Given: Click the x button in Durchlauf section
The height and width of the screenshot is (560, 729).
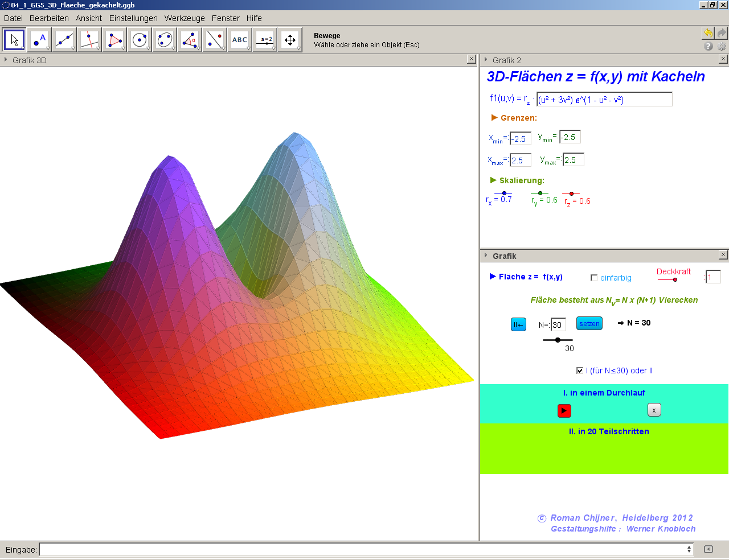Looking at the screenshot, I should [654, 410].
